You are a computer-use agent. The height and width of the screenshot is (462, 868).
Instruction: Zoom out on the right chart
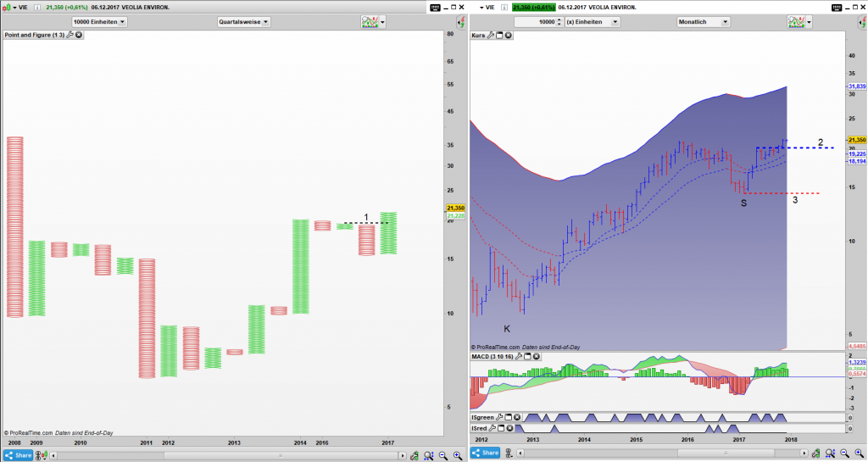pos(845,454)
